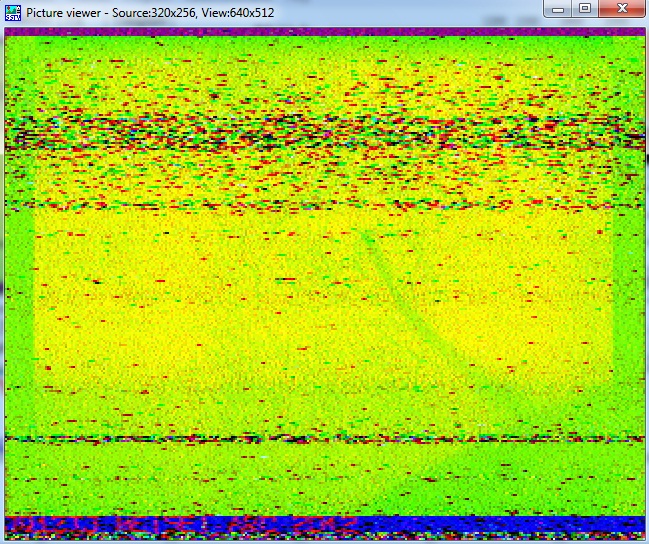Screen dimensions: 649x544
Task: Click the thin noise line above yellow rectangle
Action: click(324, 206)
